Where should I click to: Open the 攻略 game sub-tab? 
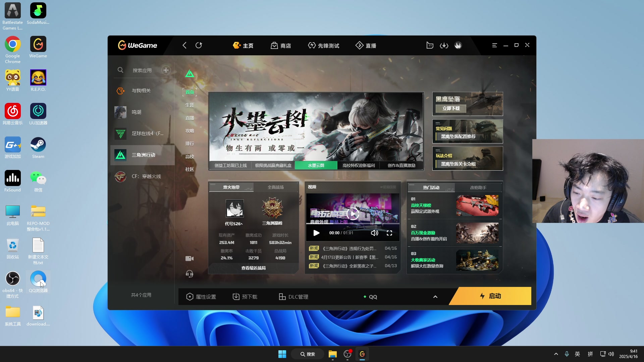tap(190, 131)
